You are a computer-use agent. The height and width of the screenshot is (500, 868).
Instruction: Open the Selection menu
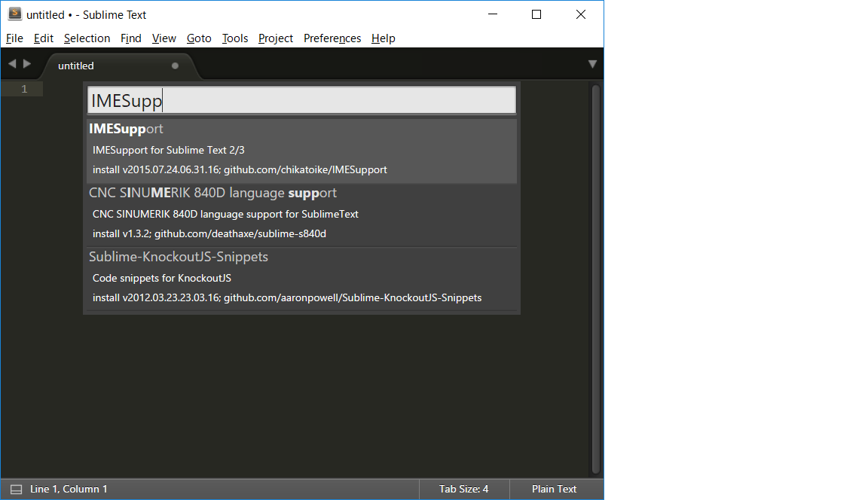click(x=87, y=38)
